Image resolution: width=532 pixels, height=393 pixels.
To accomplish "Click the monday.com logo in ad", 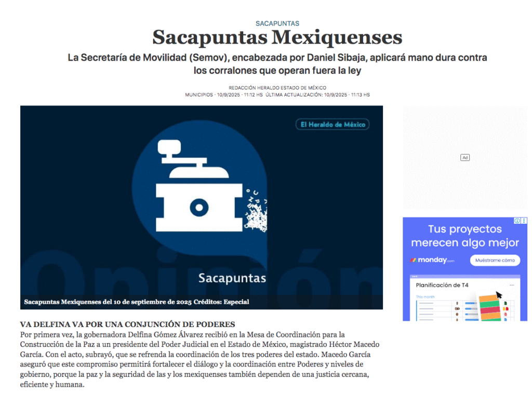I will coord(432,260).
